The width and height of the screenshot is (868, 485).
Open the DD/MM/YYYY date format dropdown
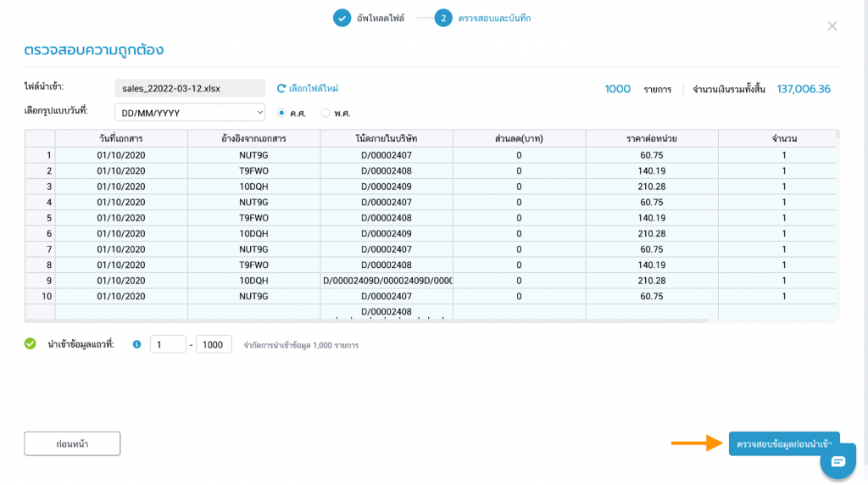tap(190, 113)
